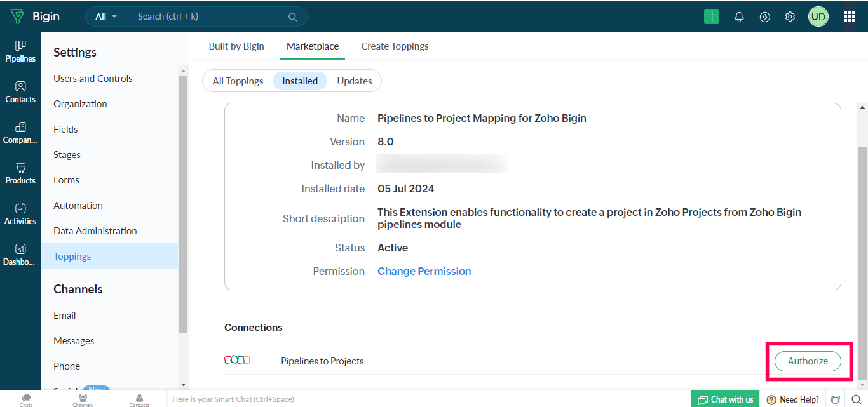Open Create Toppings tab
868x407 pixels.
point(395,46)
